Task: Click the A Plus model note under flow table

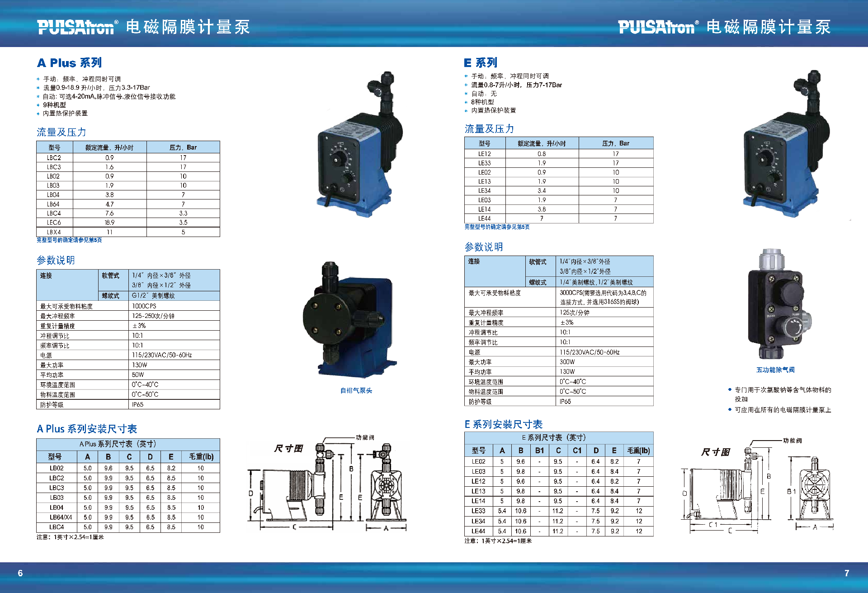Action: click(69, 240)
